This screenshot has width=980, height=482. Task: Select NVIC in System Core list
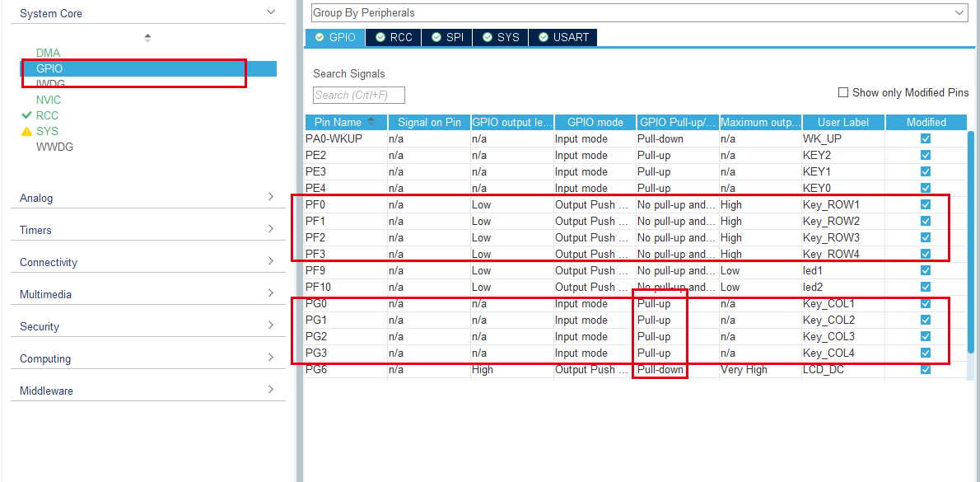pos(48,100)
